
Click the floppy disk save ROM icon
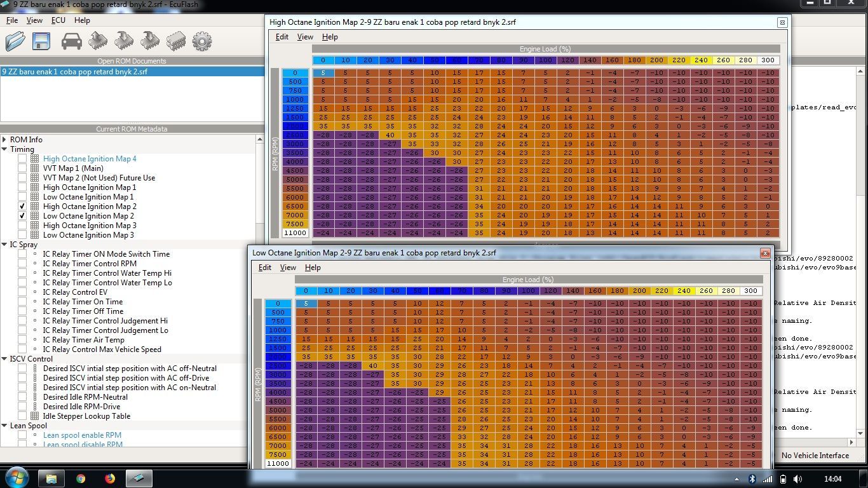[x=41, y=42]
